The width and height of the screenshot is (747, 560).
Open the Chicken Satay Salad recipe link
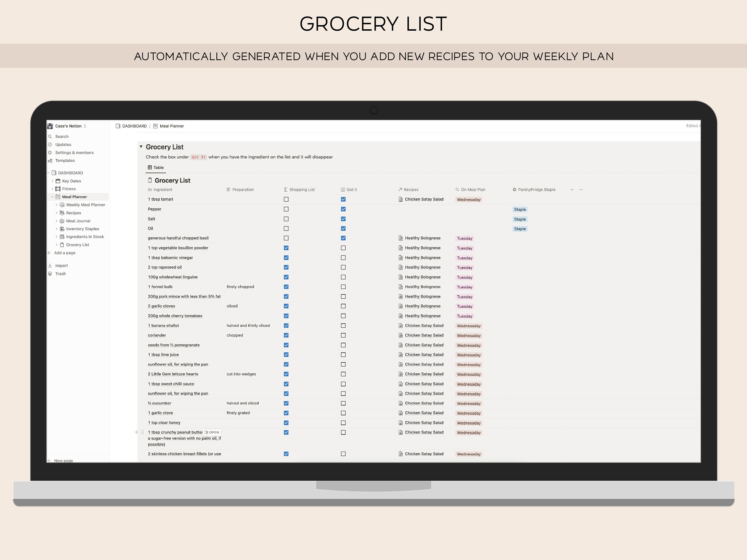pos(424,199)
